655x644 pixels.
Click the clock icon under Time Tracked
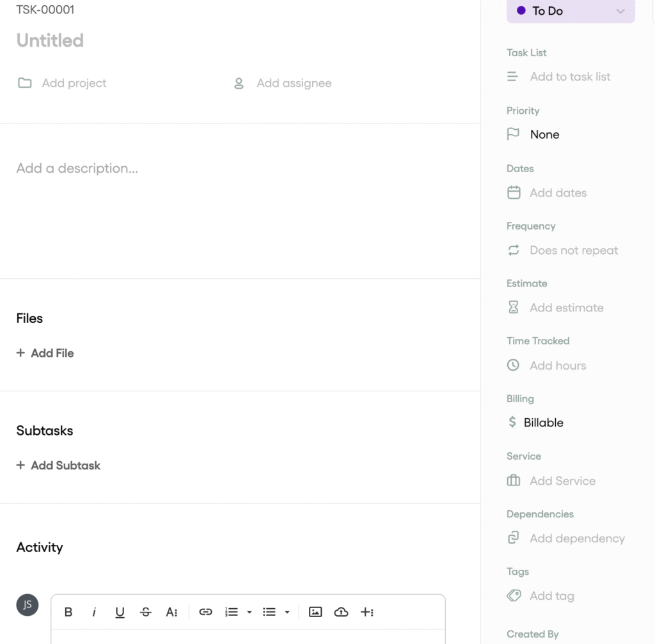click(x=514, y=365)
